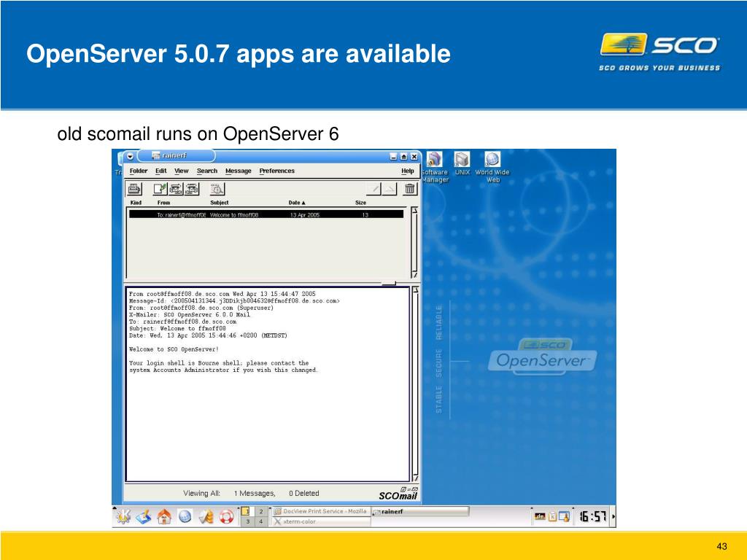This screenshot has width=747, height=560.
Task: Click the SCOmail logo in the status bar
Action: point(398,494)
